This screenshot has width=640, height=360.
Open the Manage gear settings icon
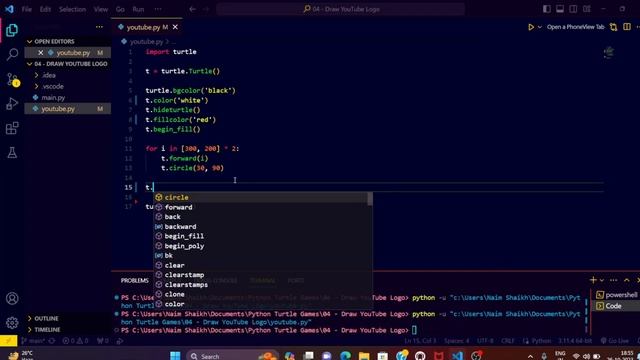12,323
